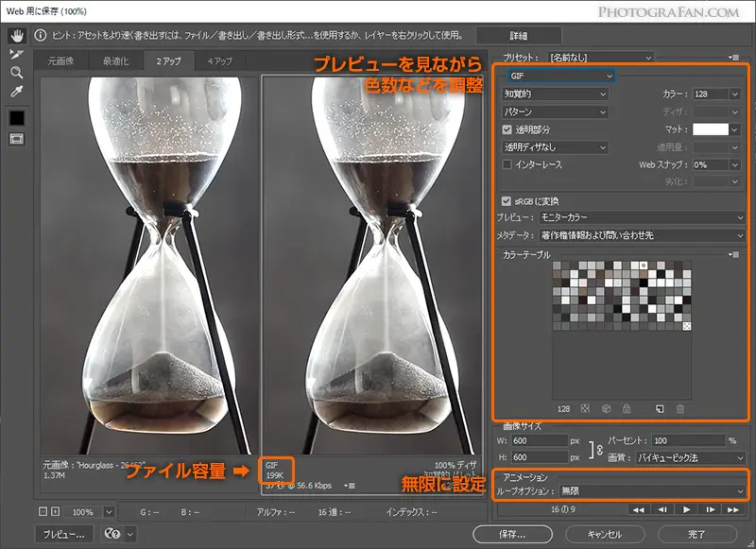Create a new color in the color table
The height and width of the screenshot is (549, 756).
tap(660, 408)
